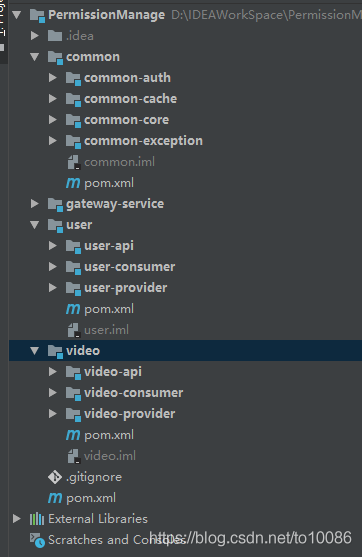The width and height of the screenshot is (362, 557).
Task: Collapse the common module arrow
Action: click(x=34, y=57)
